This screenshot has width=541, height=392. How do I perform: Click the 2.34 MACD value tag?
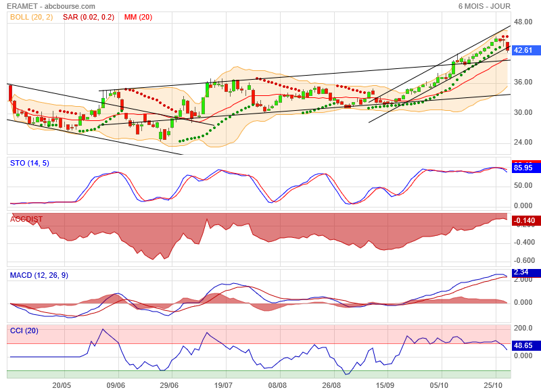pyautogui.click(x=526, y=272)
